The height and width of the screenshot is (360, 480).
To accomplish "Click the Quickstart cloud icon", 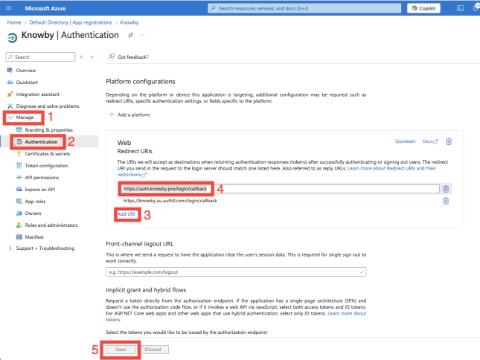I will click(10, 82).
